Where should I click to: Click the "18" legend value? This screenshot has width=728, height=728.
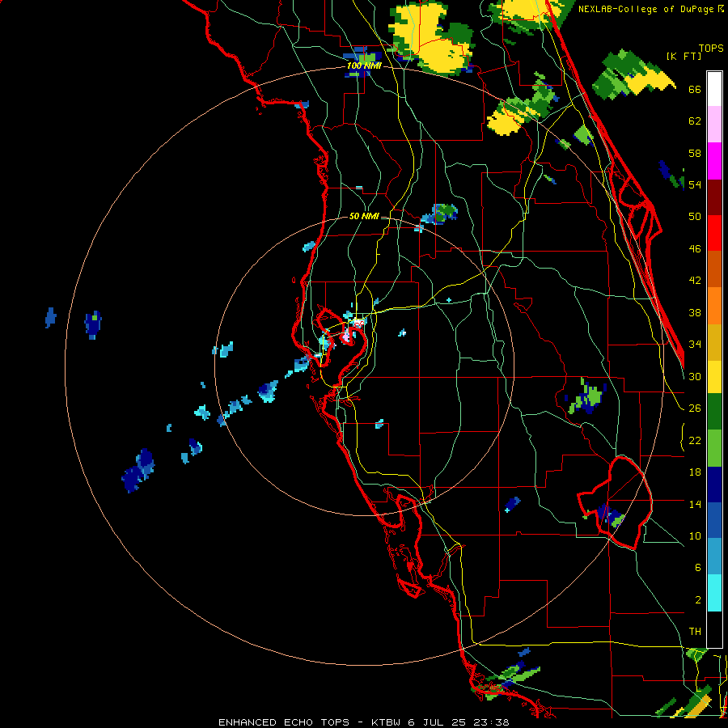[x=695, y=472]
